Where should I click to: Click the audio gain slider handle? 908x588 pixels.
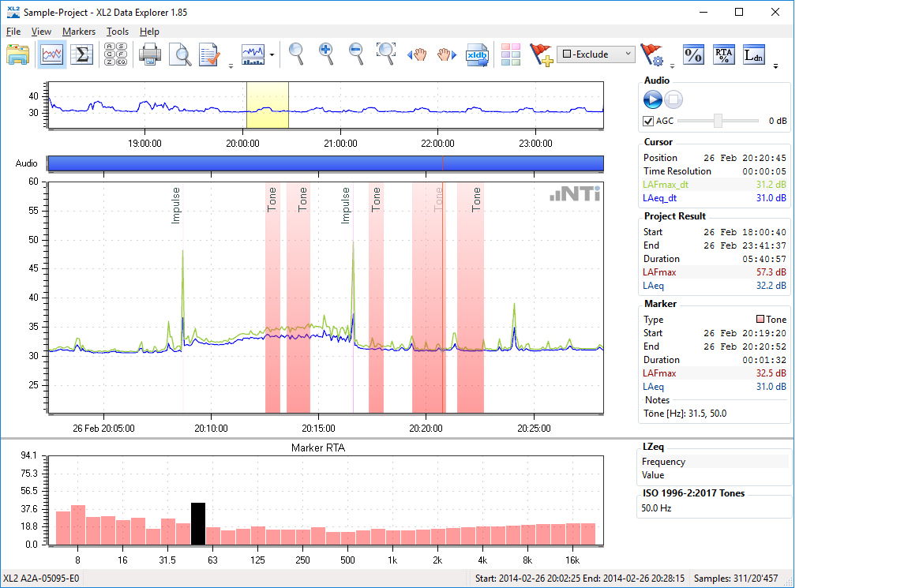[x=718, y=121]
